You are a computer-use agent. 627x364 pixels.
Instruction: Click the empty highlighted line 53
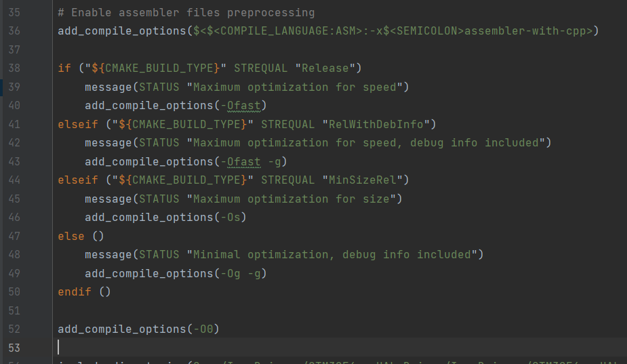(271, 347)
